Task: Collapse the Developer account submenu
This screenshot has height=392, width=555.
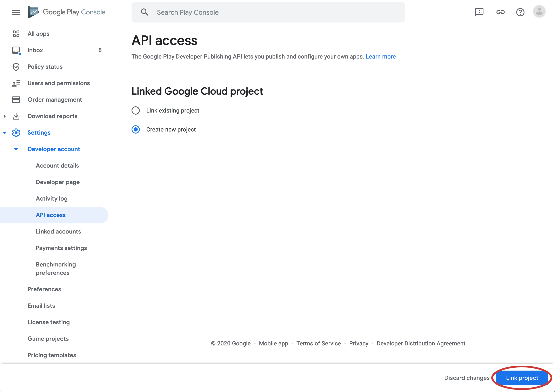Action: pos(16,149)
